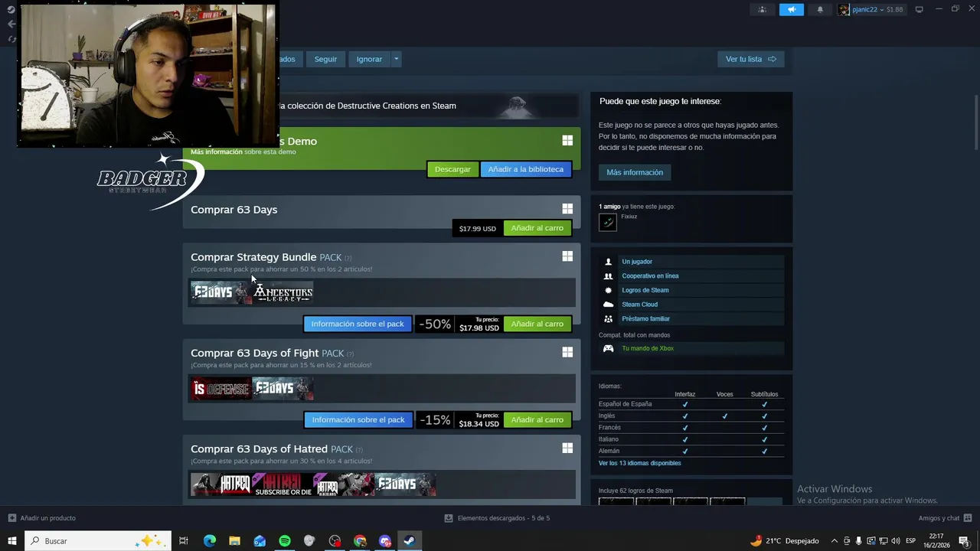Viewport: 980px width, 551px height.
Task: Click the Strategy Bundle help (?) mark
Action: 348,258
